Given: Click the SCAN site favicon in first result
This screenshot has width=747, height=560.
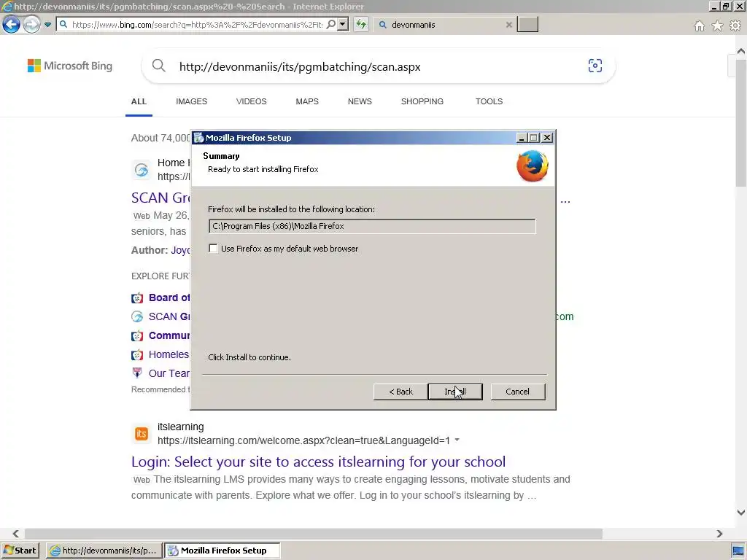Looking at the screenshot, I should point(142,169).
